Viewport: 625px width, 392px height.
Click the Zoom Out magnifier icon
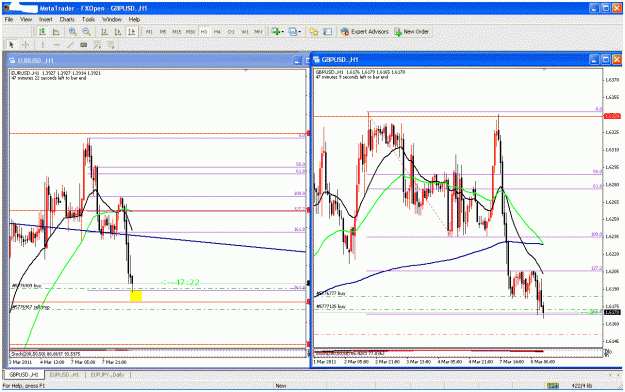(x=86, y=32)
